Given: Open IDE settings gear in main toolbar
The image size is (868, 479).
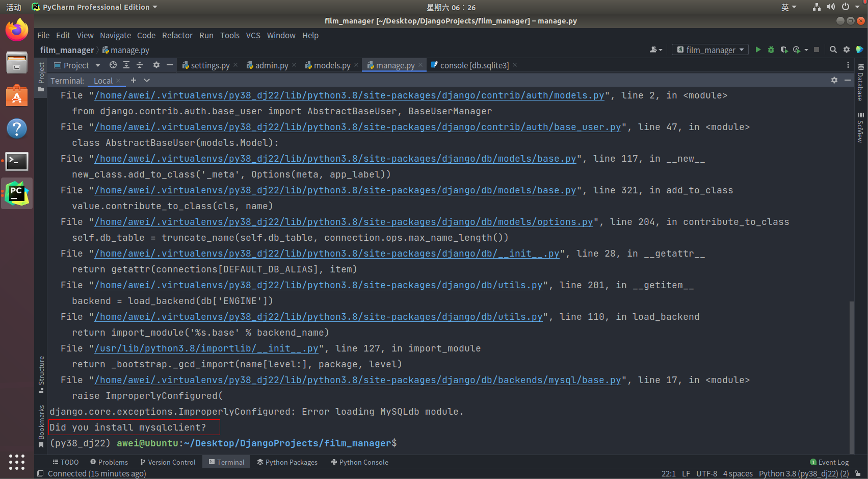Looking at the screenshot, I should click(x=847, y=49).
